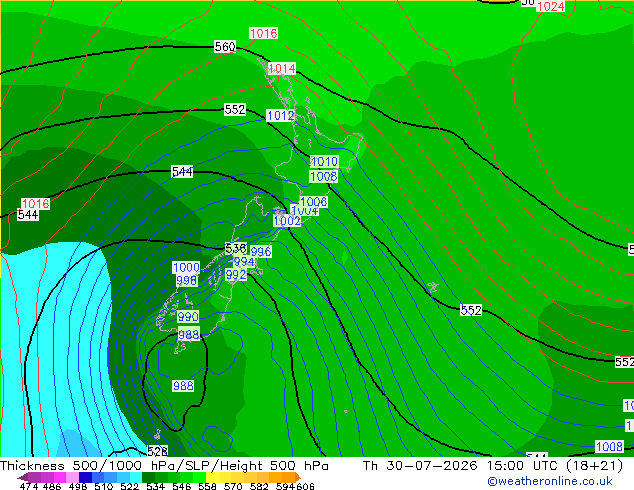
Task: Click the '474' legend value
Action: pyautogui.click(x=29, y=486)
